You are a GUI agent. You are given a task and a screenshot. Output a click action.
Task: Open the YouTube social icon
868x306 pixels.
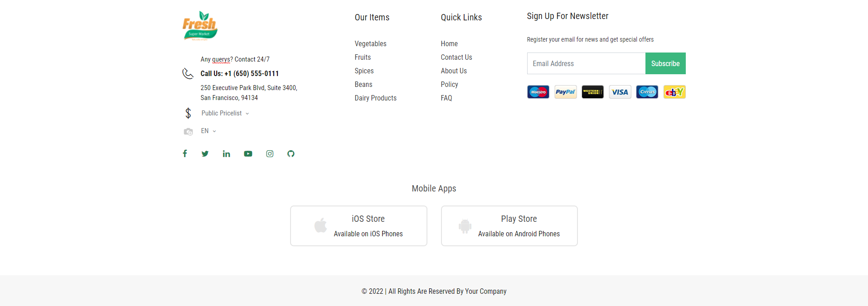pos(248,154)
